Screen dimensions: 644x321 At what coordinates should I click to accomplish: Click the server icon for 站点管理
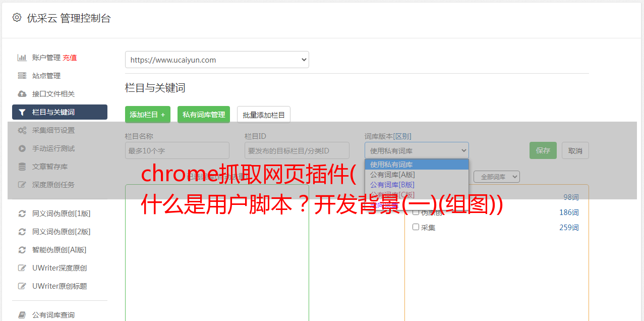[22, 76]
